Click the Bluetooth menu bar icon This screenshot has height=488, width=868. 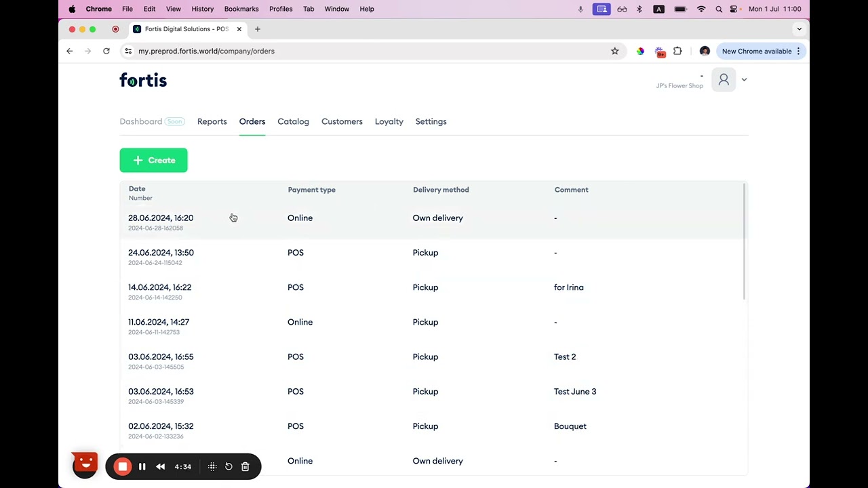(639, 9)
